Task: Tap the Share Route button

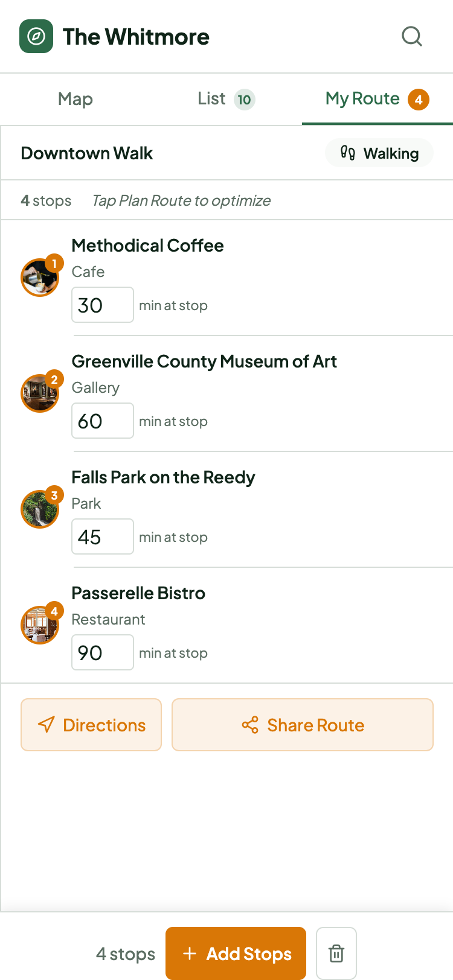Action: coord(303,725)
